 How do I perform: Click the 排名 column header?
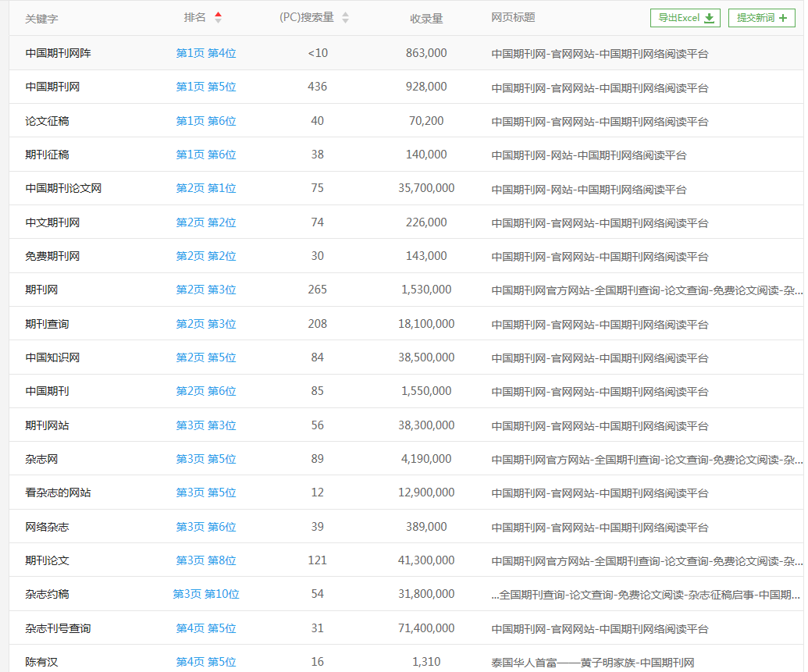196,17
